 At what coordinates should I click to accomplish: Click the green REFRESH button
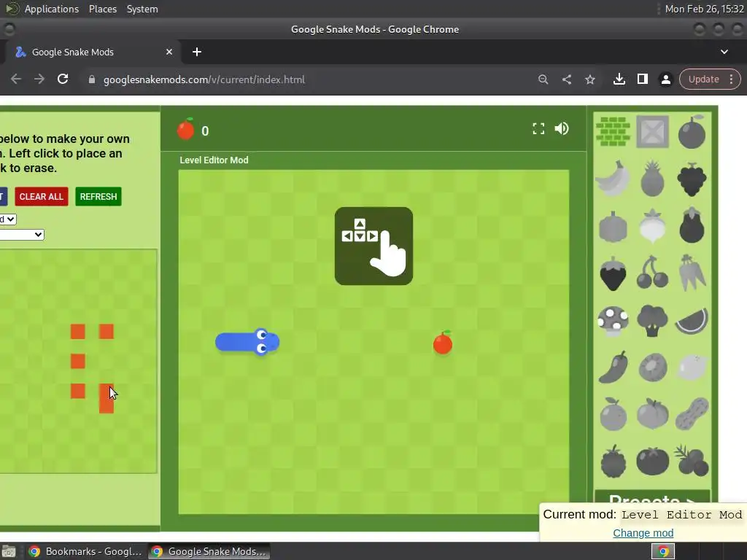[x=98, y=197]
